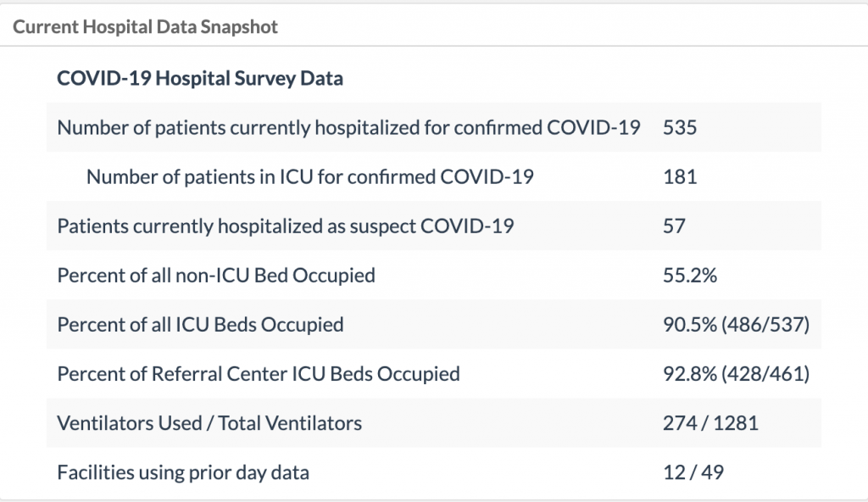Click the 55.2% non-ICU occupancy value

click(x=687, y=276)
